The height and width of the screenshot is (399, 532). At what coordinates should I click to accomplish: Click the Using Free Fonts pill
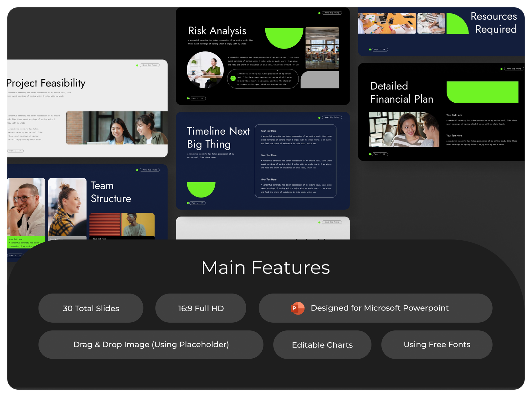point(437,345)
